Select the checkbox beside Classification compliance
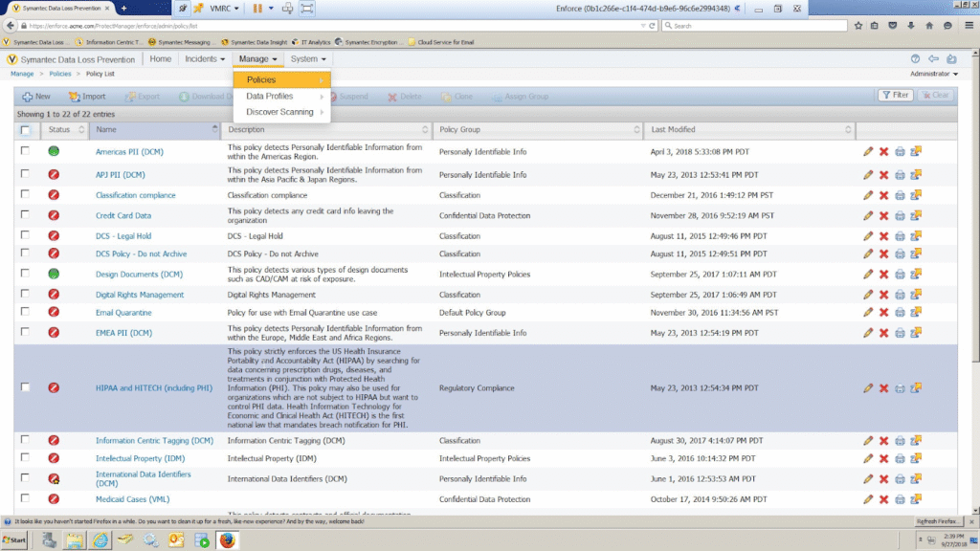The image size is (980, 551). [x=25, y=195]
